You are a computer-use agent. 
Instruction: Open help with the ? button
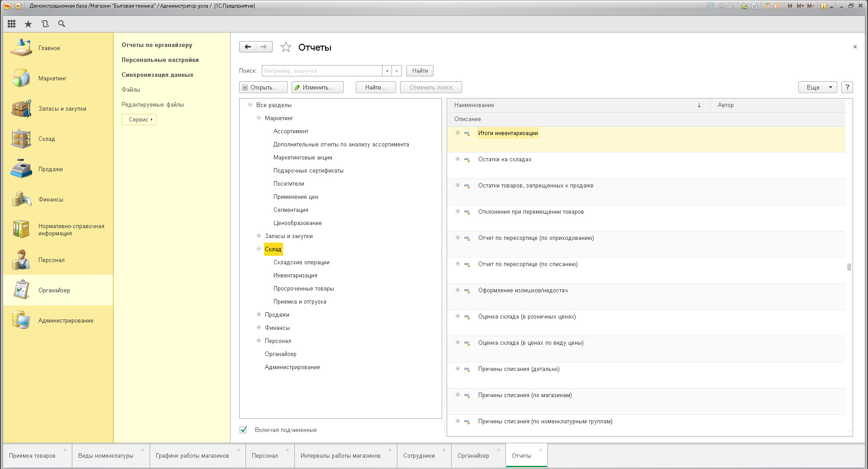[847, 87]
